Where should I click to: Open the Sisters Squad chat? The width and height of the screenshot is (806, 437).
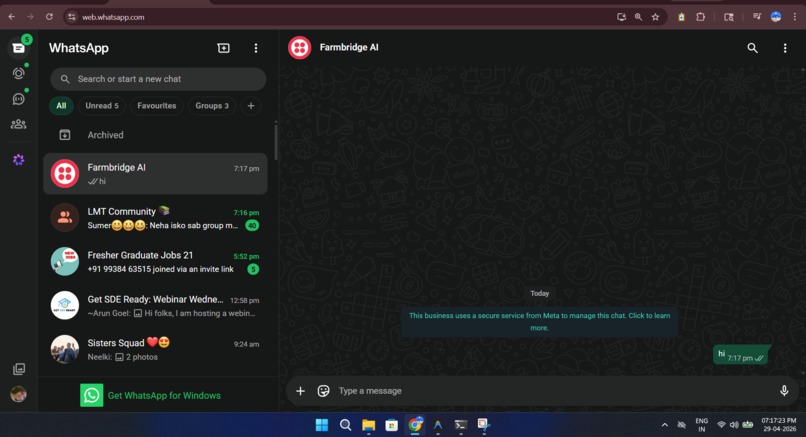155,350
